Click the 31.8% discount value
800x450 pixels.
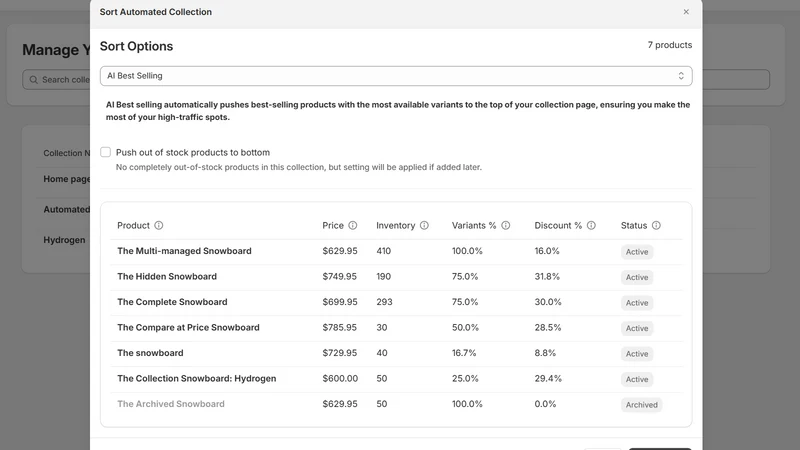coord(547,277)
